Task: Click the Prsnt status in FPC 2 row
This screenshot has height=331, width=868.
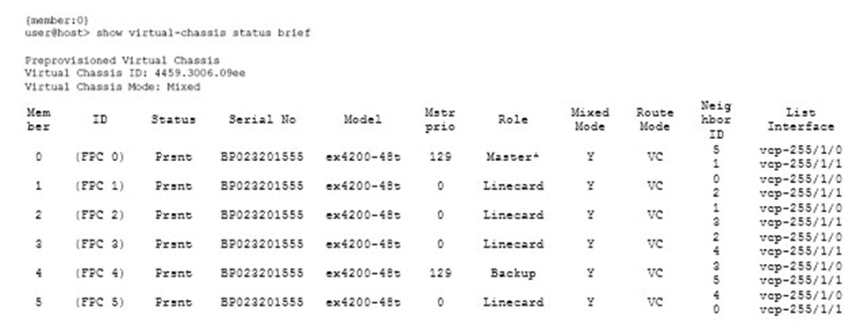Action: coord(173,215)
